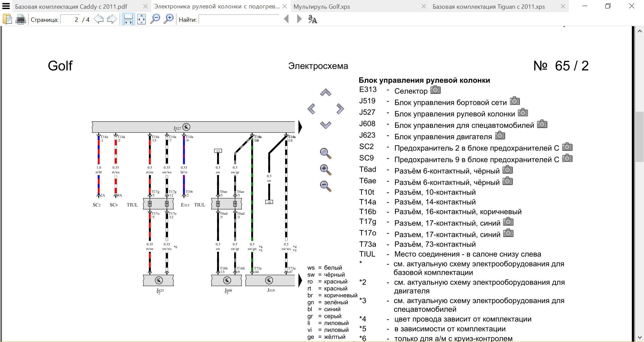Close the Tiguan с 2011.xps tab
Viewport: 644px width, 342px height.
(x=563, y=6)
